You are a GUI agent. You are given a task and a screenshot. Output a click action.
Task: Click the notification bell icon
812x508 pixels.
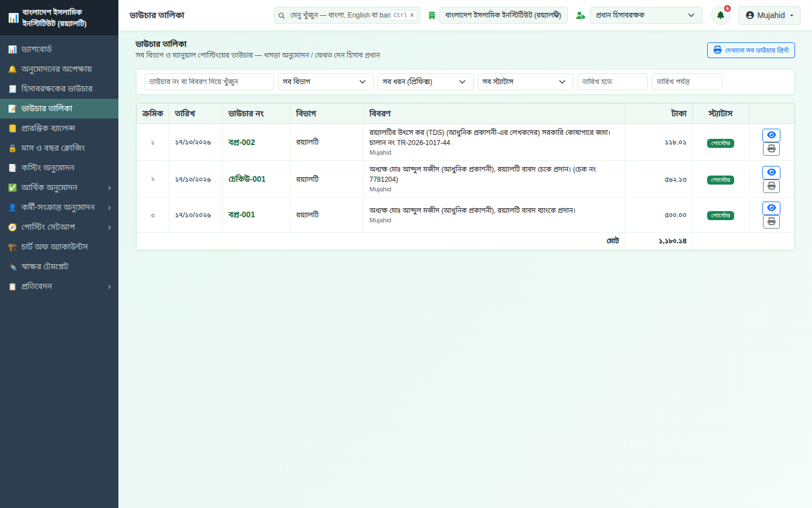click(x=720, y=15)
